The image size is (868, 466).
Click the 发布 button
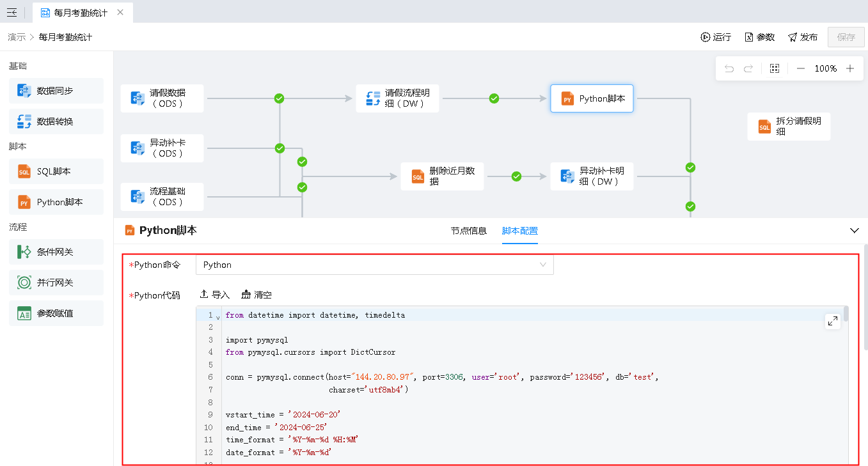pos(803,37)
